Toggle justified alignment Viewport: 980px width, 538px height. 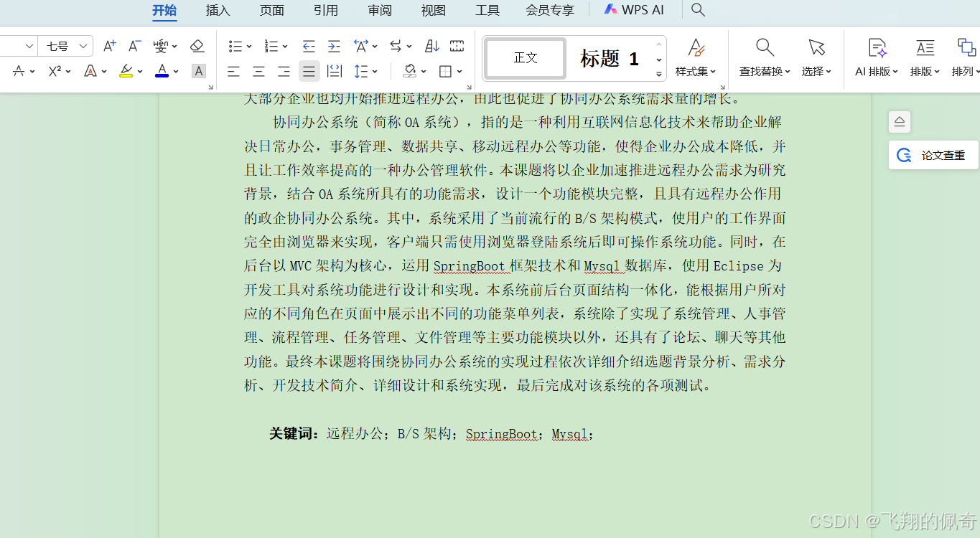(x=309, y=71)
